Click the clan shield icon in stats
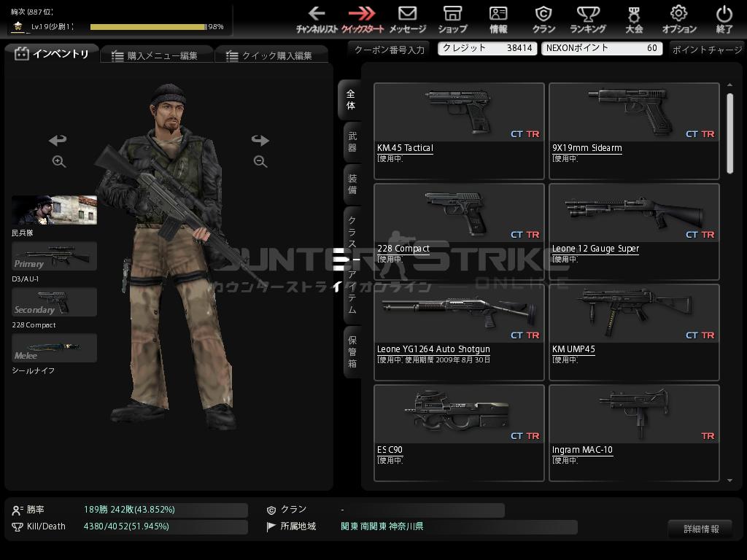747x560 pixels. click(271, 510)
